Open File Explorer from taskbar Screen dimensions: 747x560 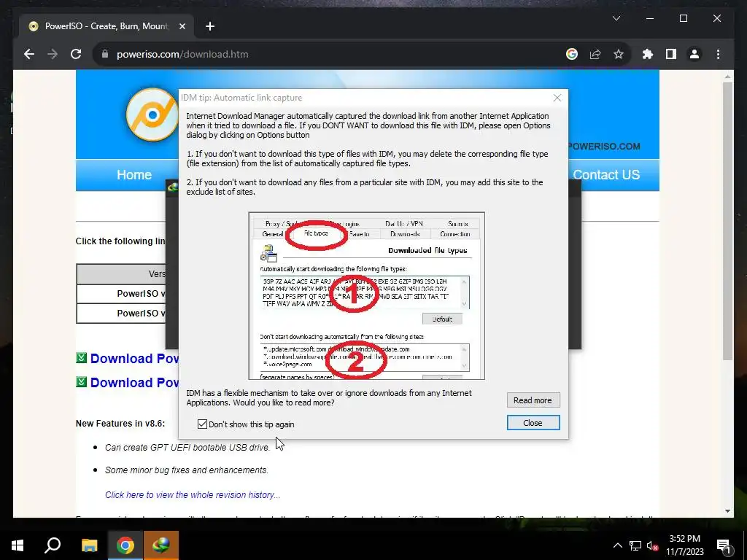click(89, 545)
